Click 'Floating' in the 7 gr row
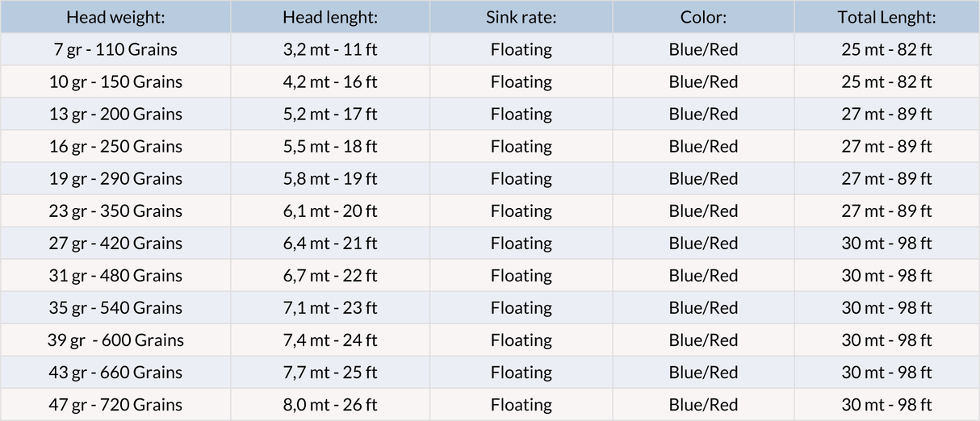 [x=521, y=49]
